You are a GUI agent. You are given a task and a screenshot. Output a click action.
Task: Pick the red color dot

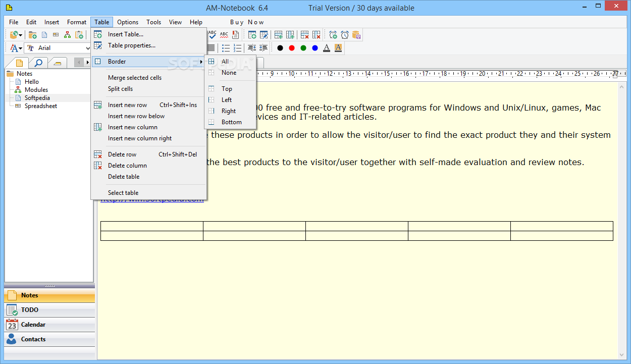(x=292, y=48)
